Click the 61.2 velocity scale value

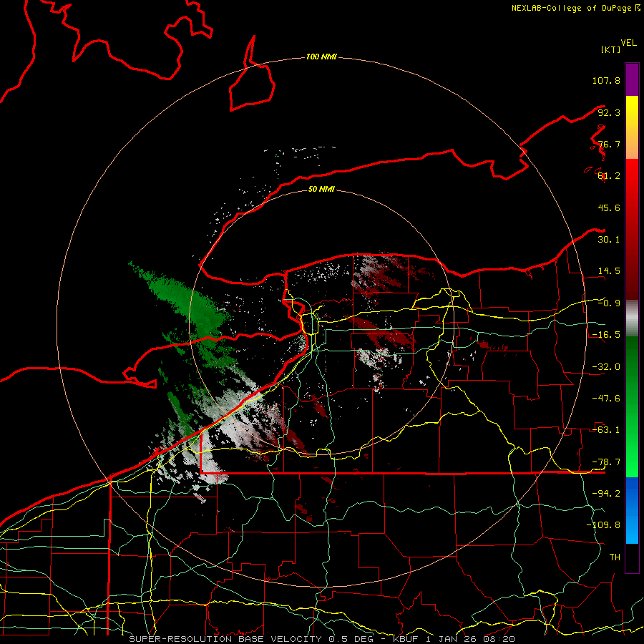tap(609, 176)
